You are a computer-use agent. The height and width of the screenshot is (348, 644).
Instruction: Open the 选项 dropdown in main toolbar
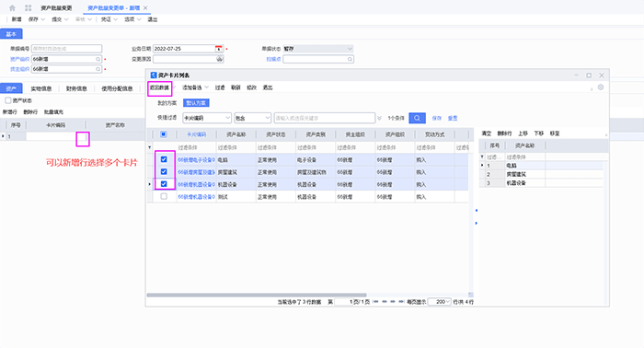click(x=139, y=19)
